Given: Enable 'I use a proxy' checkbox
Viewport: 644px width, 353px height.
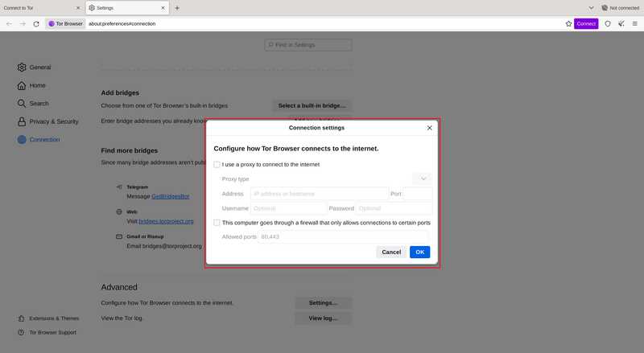Looking at the screenshot, I should tap(217, 165).
